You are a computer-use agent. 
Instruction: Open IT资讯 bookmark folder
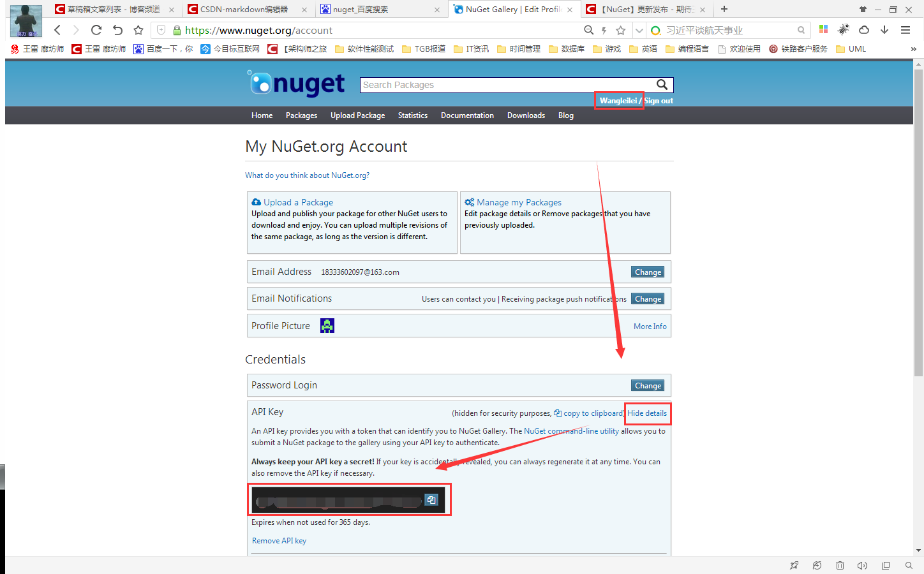click(471, 49)
